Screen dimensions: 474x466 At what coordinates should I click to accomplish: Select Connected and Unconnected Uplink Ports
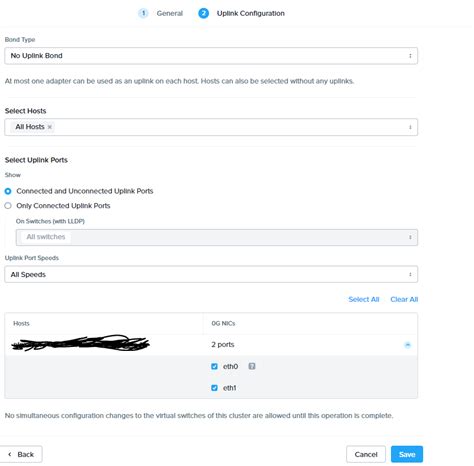[x=8, y=192]
